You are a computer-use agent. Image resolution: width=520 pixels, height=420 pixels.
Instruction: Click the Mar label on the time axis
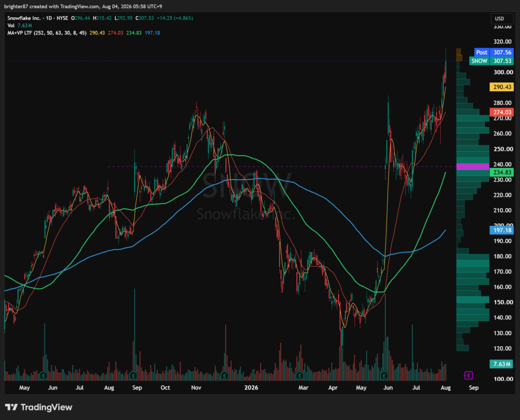click(x=303, y=387)
